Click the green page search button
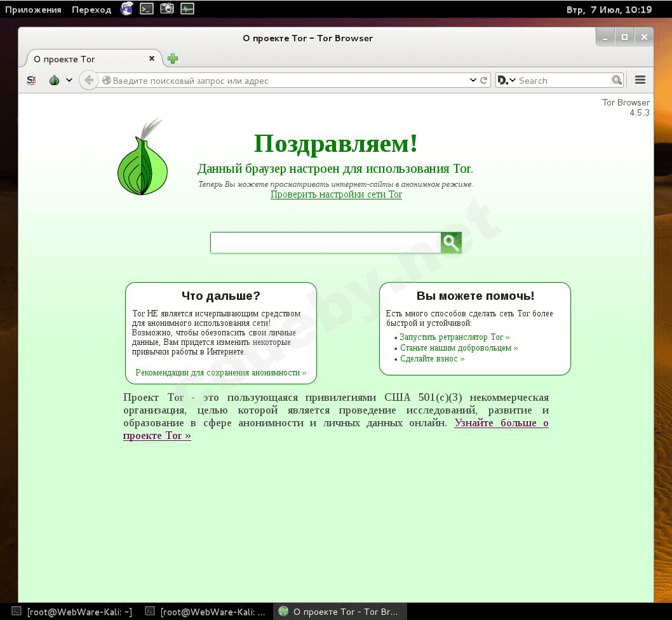The width and height of the screenshot is (672, 620). pos(452,243)
